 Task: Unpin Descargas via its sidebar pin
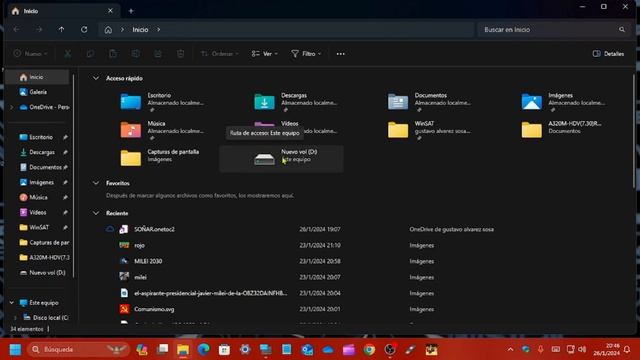pyautogui.click(x=65, y=152)
